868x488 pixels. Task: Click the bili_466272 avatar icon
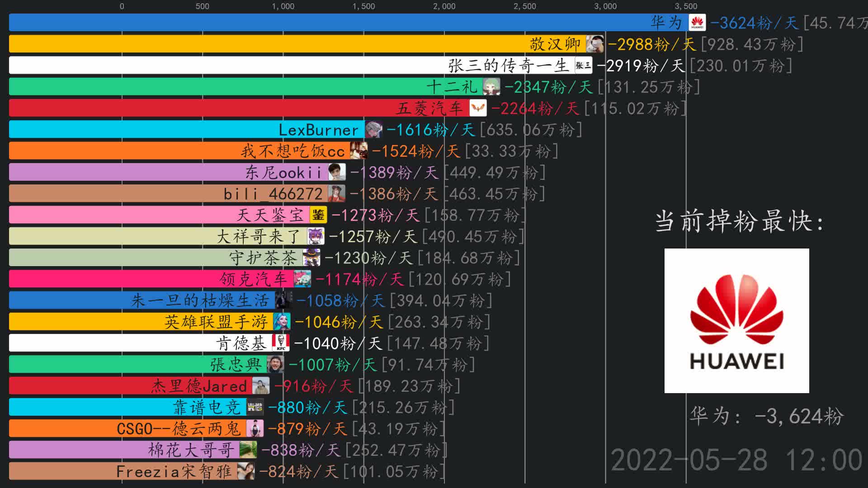click(336, 194)
